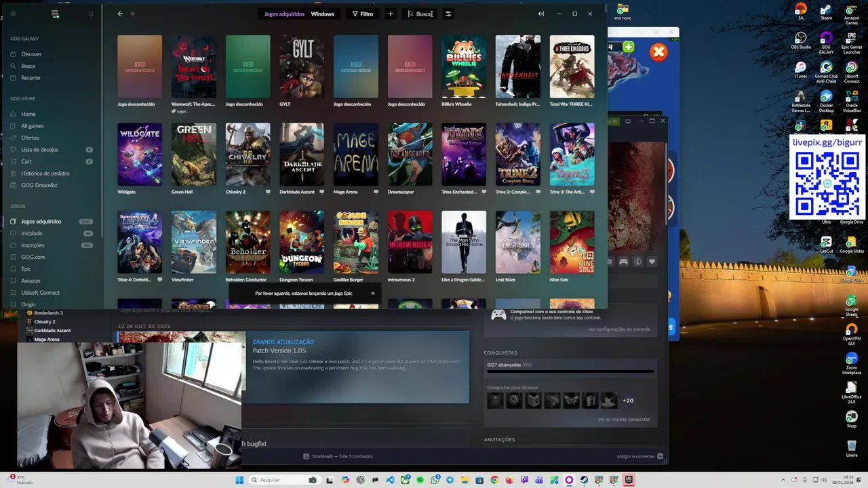Open Wildgate game cover

(x=140, y=155)
